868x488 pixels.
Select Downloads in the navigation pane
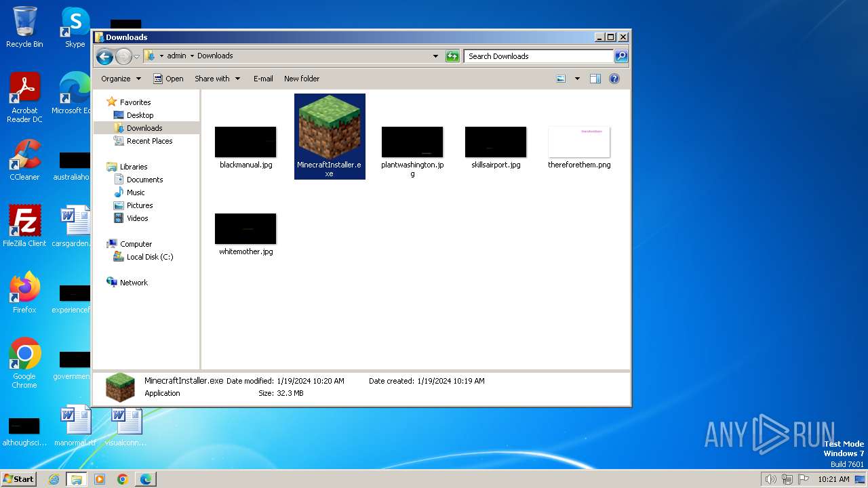point(144,128)
